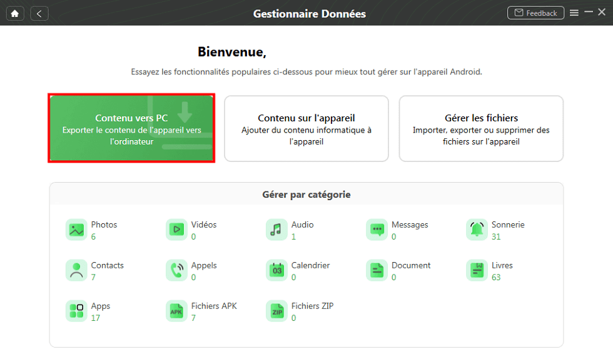Click the Apps label
Viewport: 613px width, 364px height.
[x=101, y=306]
